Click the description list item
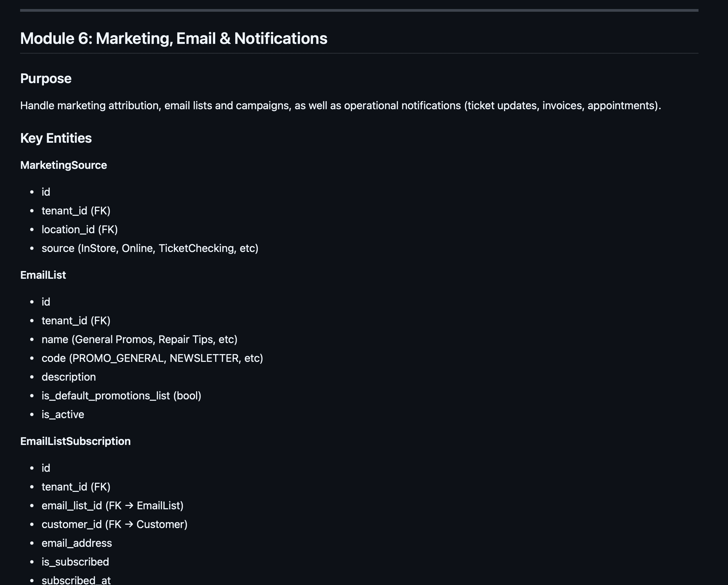This screenshot has height=585, width=728. click(69, 377)
